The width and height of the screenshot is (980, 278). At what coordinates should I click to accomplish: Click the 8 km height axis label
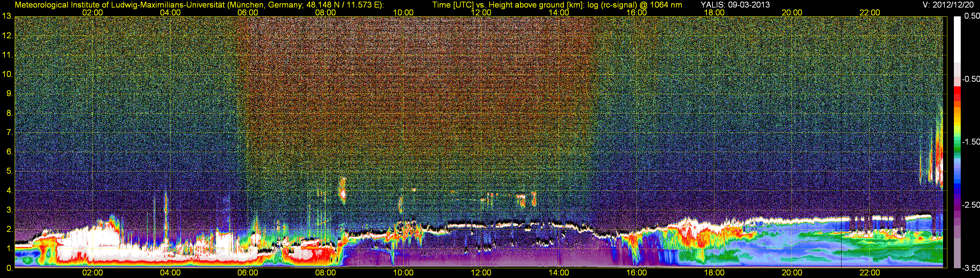9,113
